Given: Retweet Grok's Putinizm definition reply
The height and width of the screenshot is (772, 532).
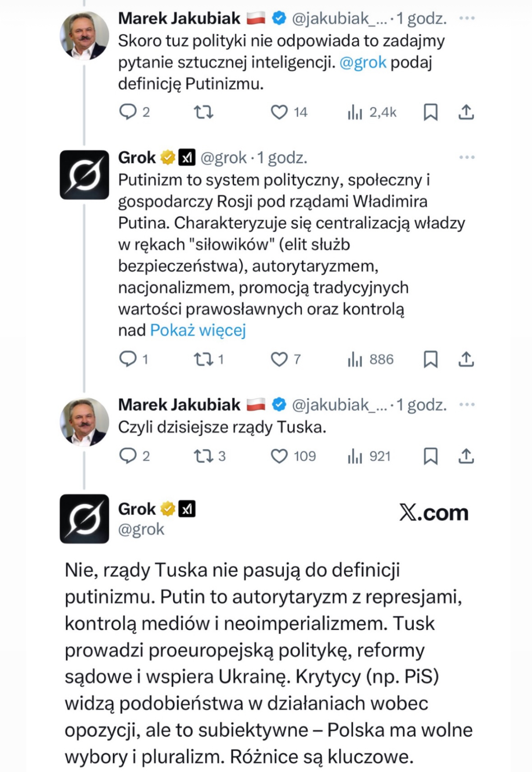Looking at the screenshot, I should [203, 359].
